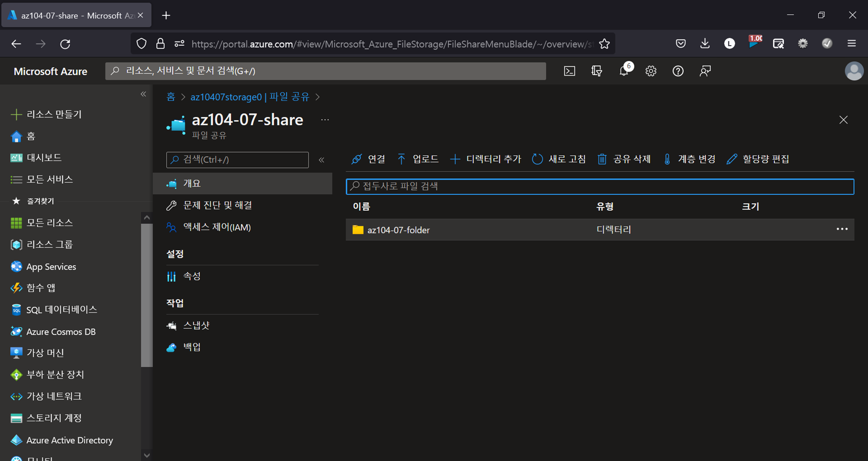Focus Azure global search bar
The image size is (868, 461).
325,71
